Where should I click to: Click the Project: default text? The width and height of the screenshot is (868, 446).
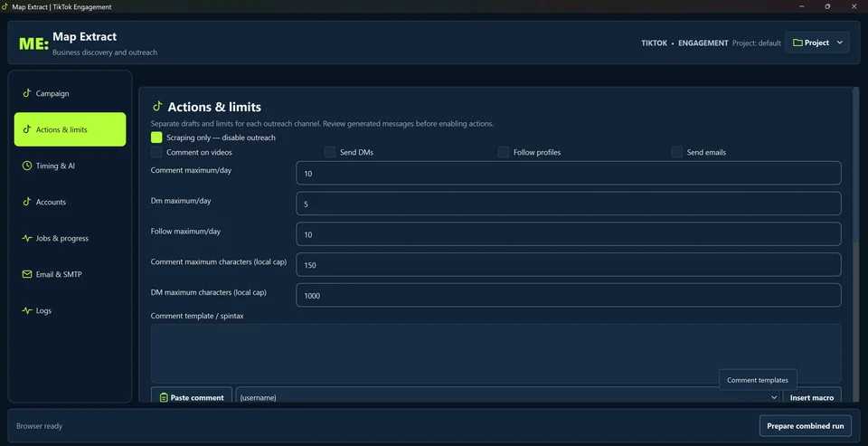[756, 43]
